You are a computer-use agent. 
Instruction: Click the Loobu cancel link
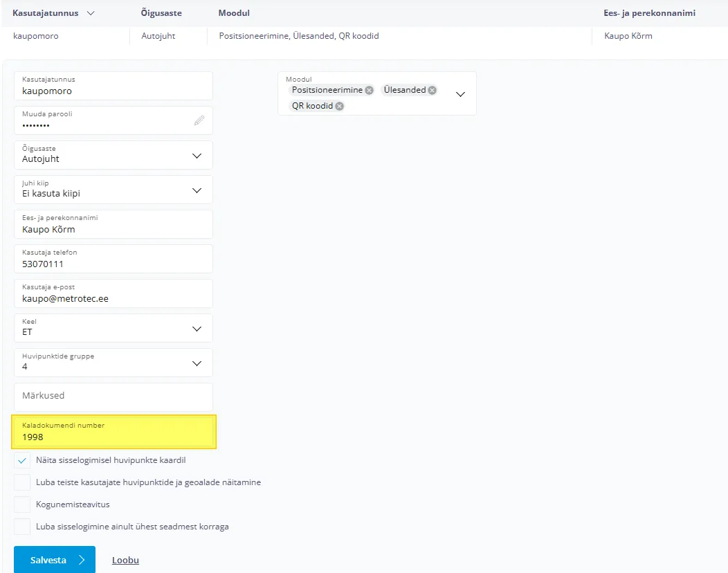[x=125, y=560]
